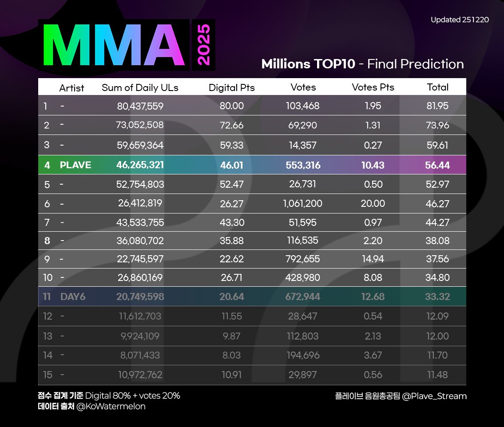The width and height of the screenshot is (504, 427).
Task: Click the total 59.61
Action: (x=437, y=145)
